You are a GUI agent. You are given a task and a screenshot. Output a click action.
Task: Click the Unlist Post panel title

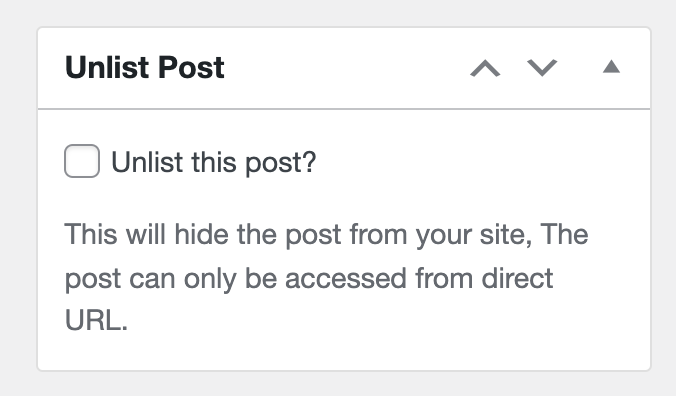coord(144,68)
